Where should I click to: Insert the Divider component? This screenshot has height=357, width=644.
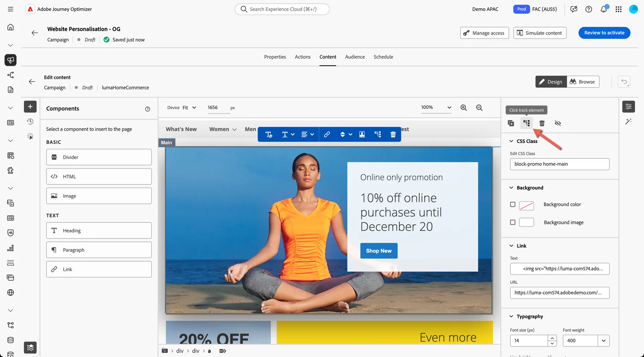pyautogui.click(x=99, y=157)
